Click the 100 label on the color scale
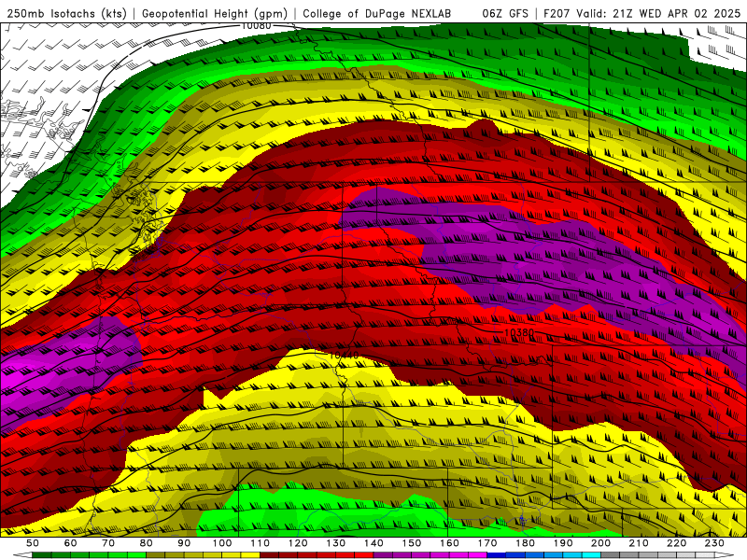This screenshot has width=747, height=560. coord(222,543)
